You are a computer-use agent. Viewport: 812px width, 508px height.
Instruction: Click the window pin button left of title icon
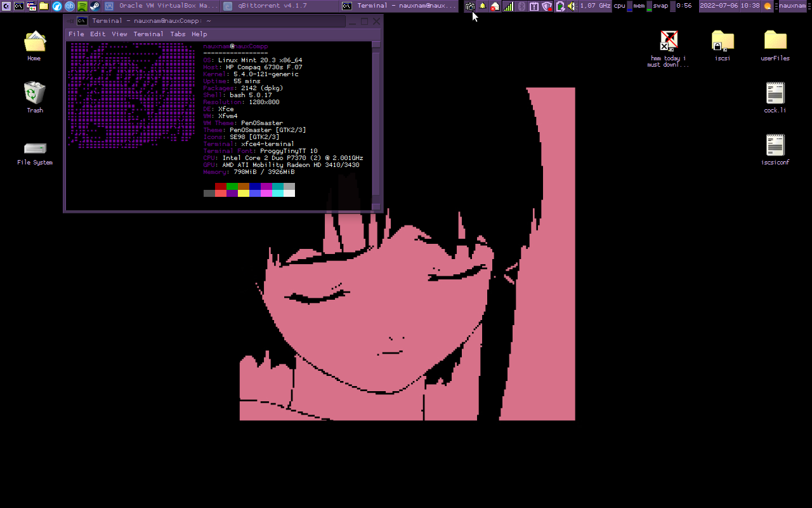click(x=70, y=21)
